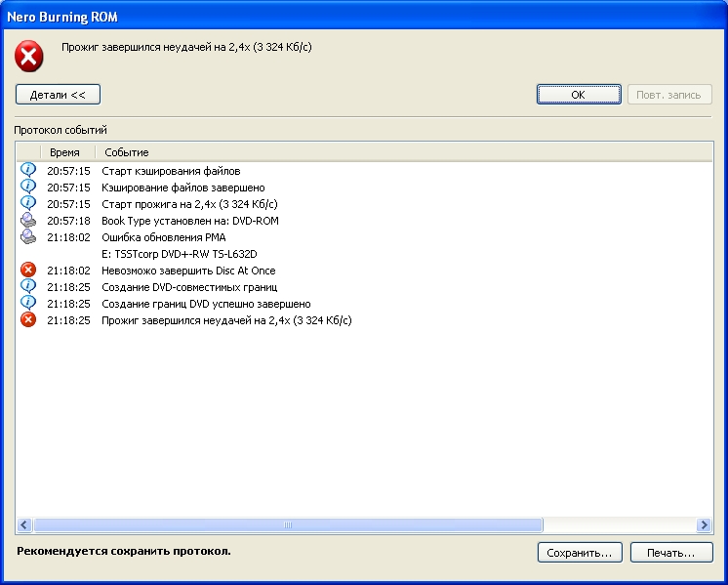Click info icon for 'Создание DVD-совместимых границ'
The image size is (728, 585).
tap(28, 287)
